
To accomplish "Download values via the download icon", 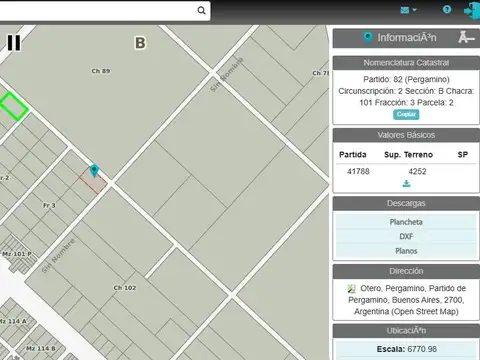I will coord(406,184).
